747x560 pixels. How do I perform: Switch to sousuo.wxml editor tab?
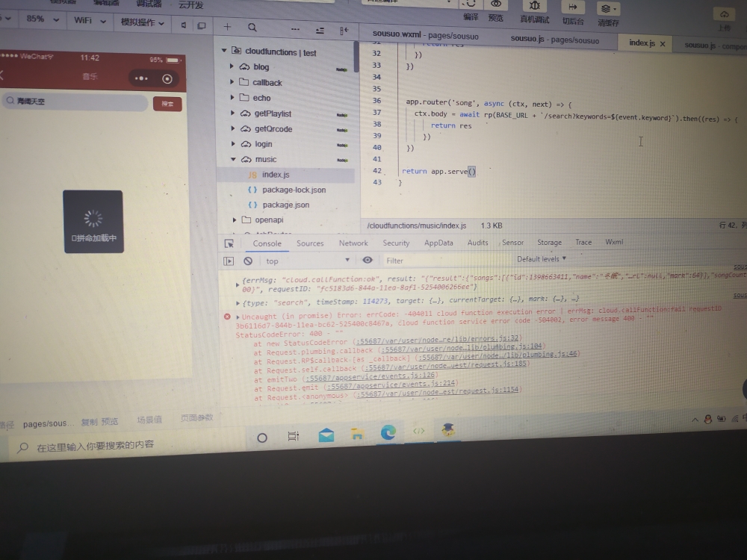[x=426, y=35]
